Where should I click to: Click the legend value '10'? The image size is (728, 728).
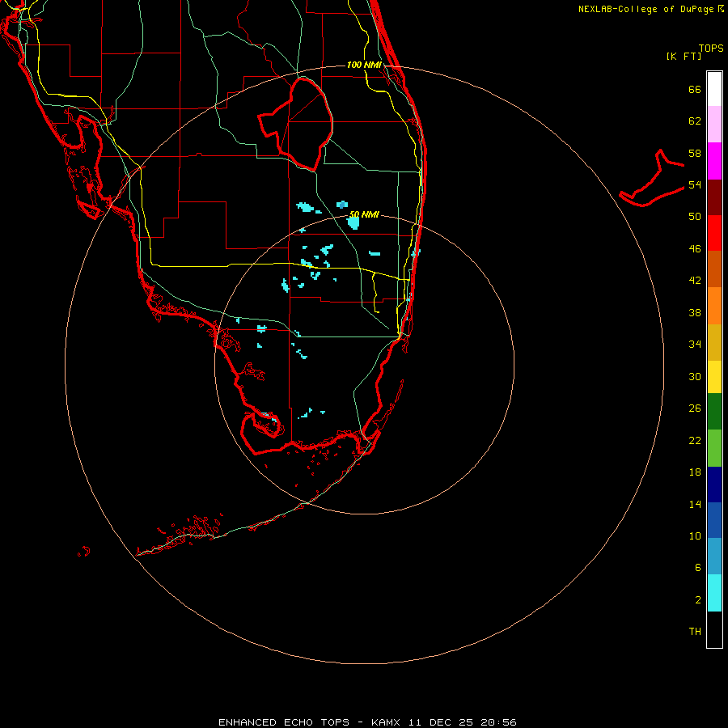coord(695,535)
